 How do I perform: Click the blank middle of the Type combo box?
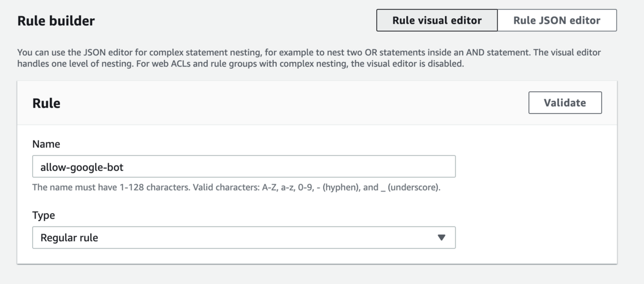268,237
